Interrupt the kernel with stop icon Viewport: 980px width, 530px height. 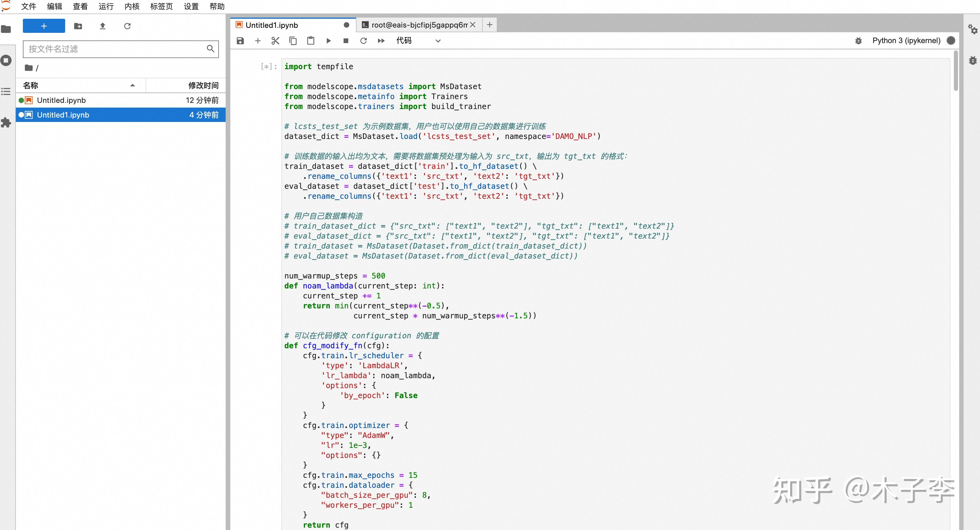click(x=346, y=41)
